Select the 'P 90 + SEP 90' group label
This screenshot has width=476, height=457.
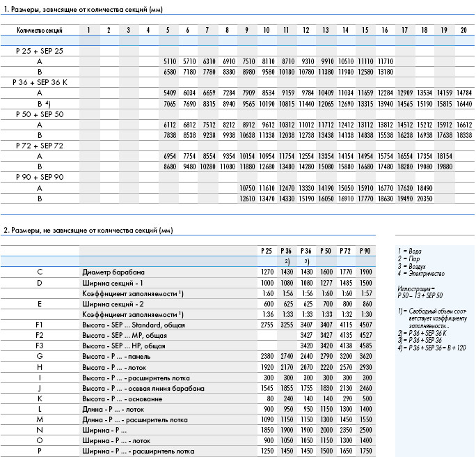(x=40, y=177)
